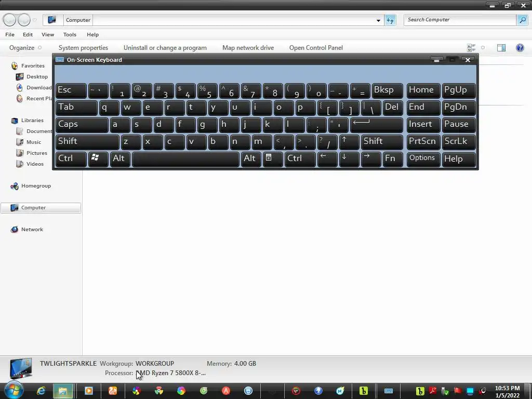The width and height of the screenshot is (532, 399).
Task: Toggle the preview pane icon
Action: tap(501, 48)
